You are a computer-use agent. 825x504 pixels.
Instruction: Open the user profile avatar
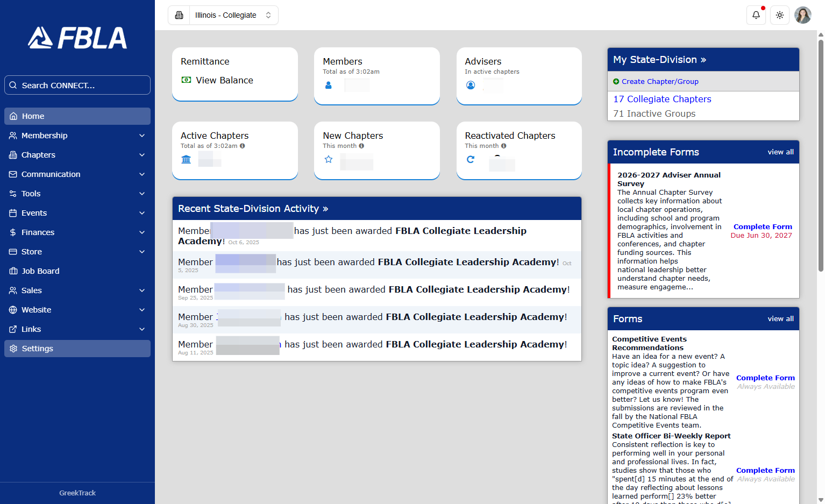pos(803,15)
